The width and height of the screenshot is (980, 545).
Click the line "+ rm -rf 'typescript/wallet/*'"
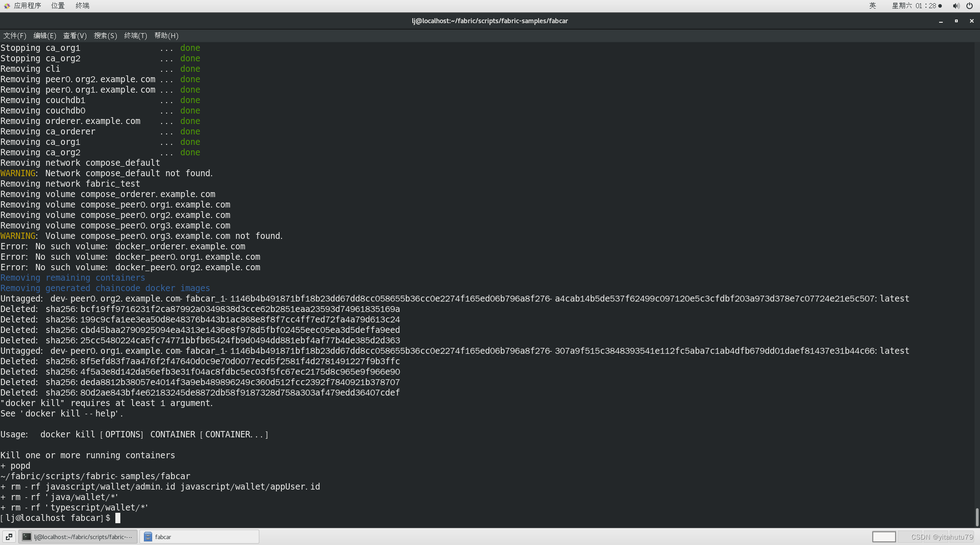click(74, 507)
